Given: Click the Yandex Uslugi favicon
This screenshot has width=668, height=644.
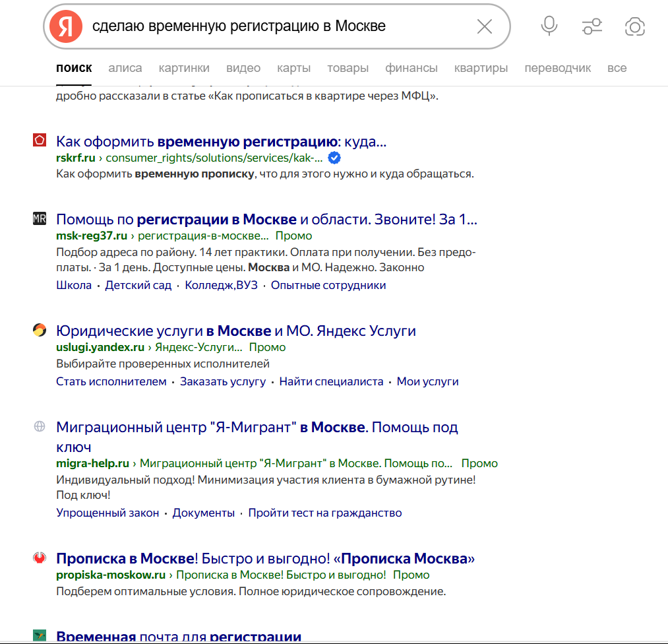Looking at the screenshot, I should [40, 330].
